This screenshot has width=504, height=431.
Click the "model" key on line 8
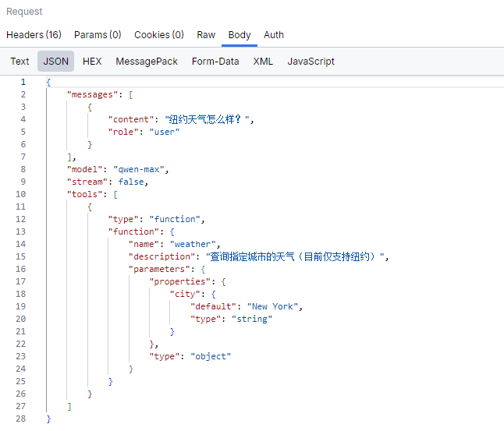click(84, 169)
